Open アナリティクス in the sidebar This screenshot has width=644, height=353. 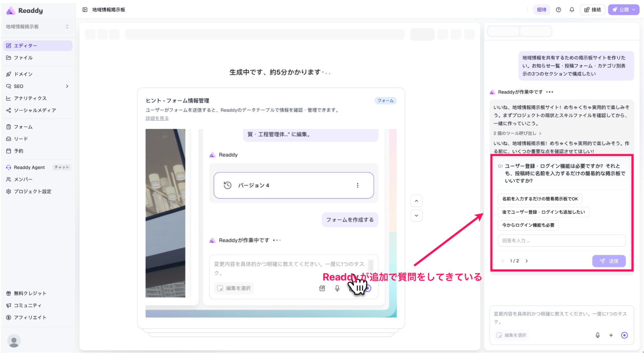click(38, 98)
